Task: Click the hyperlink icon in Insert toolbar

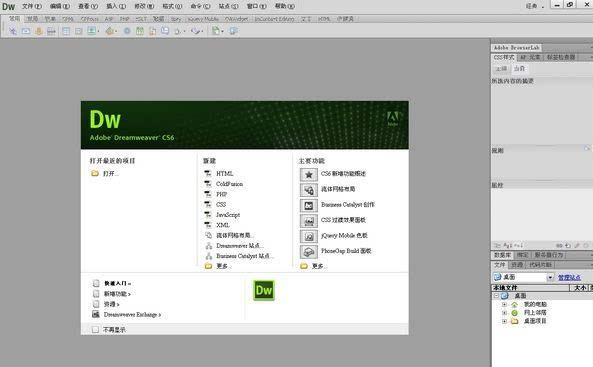Action: pos(13,31)
